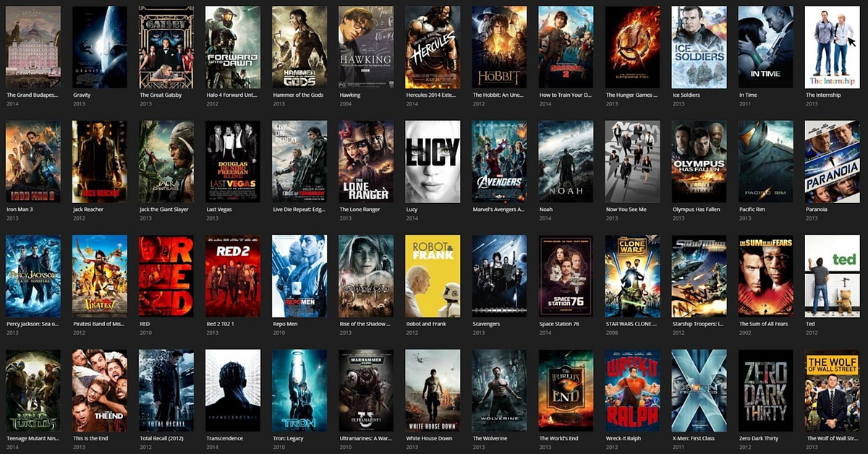Select the Red 2 poster
Viewport: 868px width, 454px height.
click(233, 276)
